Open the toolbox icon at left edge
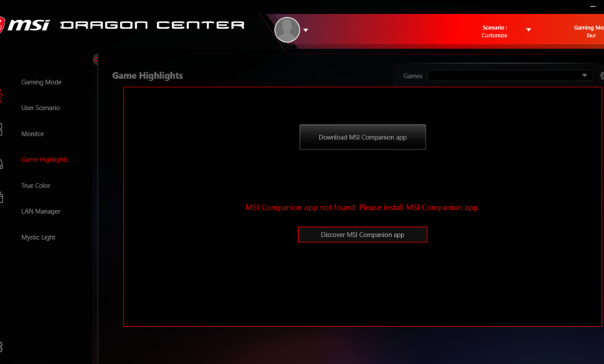The height and width of the screenshot is (364, 604). coord(1,197)
